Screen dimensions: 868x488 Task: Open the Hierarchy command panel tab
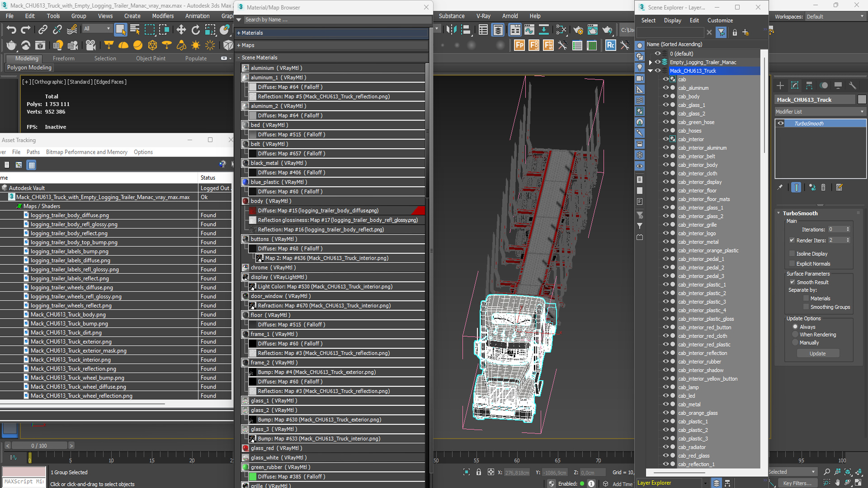pyautogui.click(x=809, y=85)
